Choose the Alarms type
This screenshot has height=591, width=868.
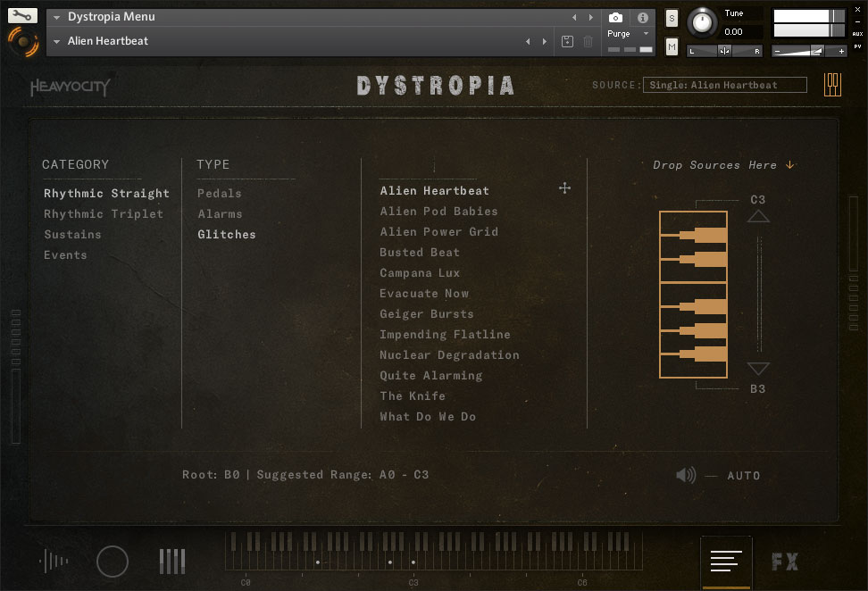click(x=220, y=214)
